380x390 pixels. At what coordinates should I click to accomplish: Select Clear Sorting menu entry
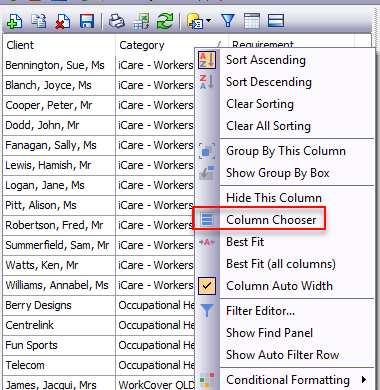(260, 104)
